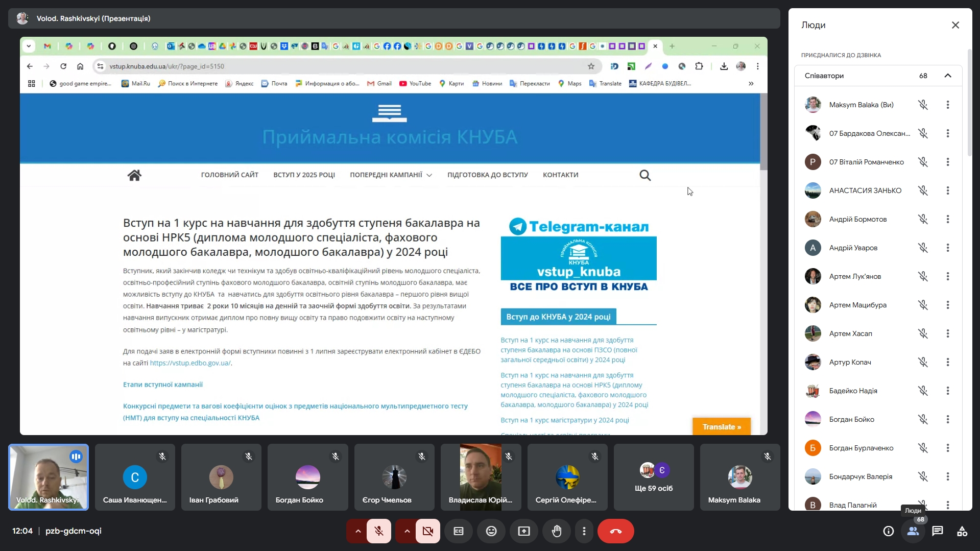Bookmark page with star icon
Image resolution: width=980 pixels, height=551 pixels.
point(591,66)
